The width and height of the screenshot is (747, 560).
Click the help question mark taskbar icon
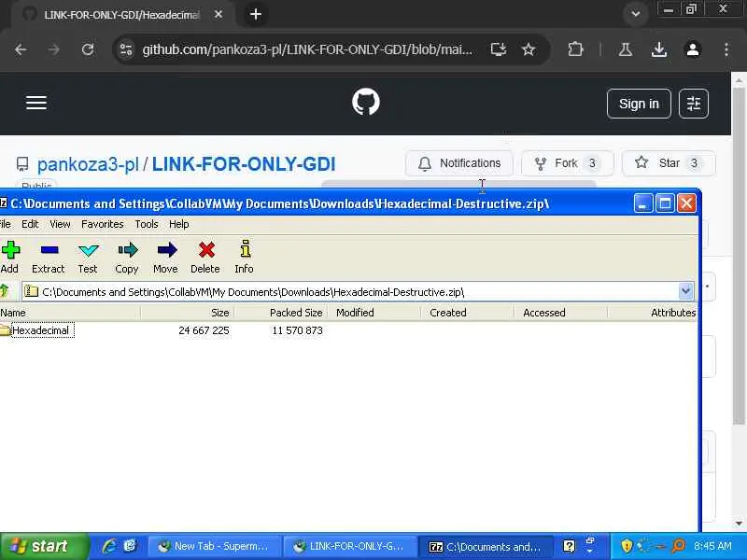[570, 546]
